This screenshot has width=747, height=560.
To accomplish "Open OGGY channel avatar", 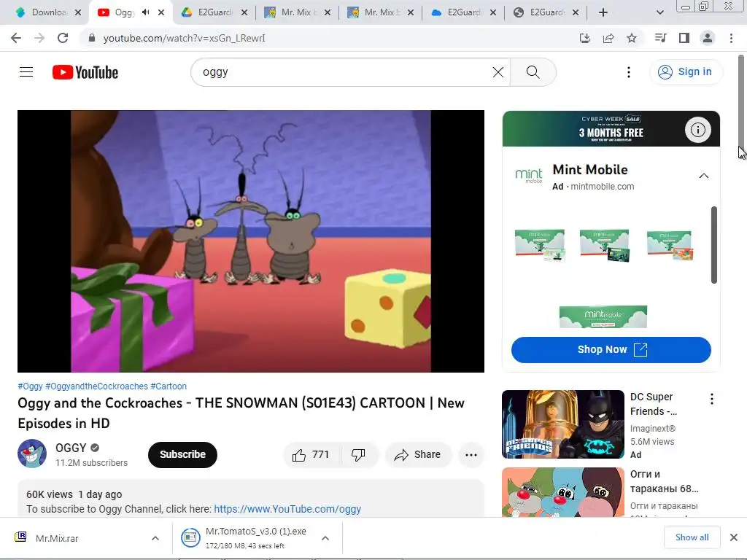I will click(x=32, y=454).
